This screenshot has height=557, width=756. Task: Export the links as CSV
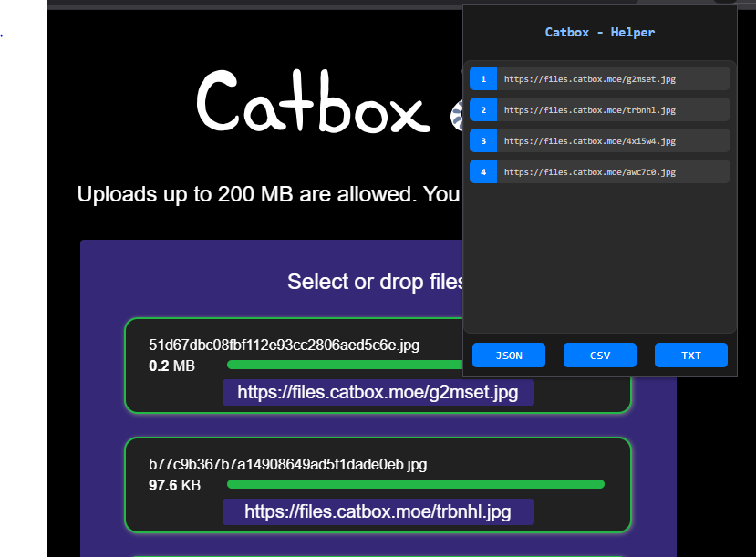[x=600, y=356]
